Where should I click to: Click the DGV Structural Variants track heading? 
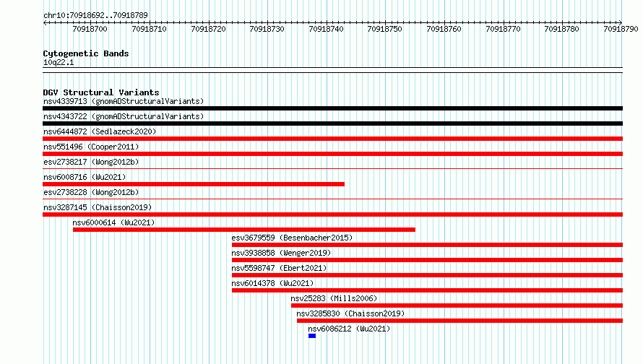pyautogui.click(x=101, y=92)
